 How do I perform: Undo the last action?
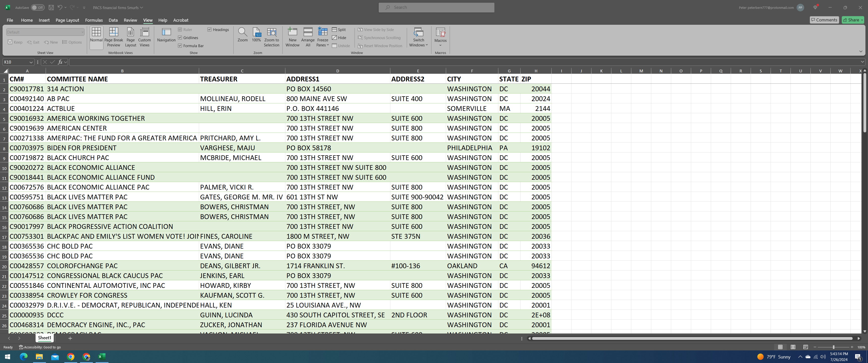(60, 7)
